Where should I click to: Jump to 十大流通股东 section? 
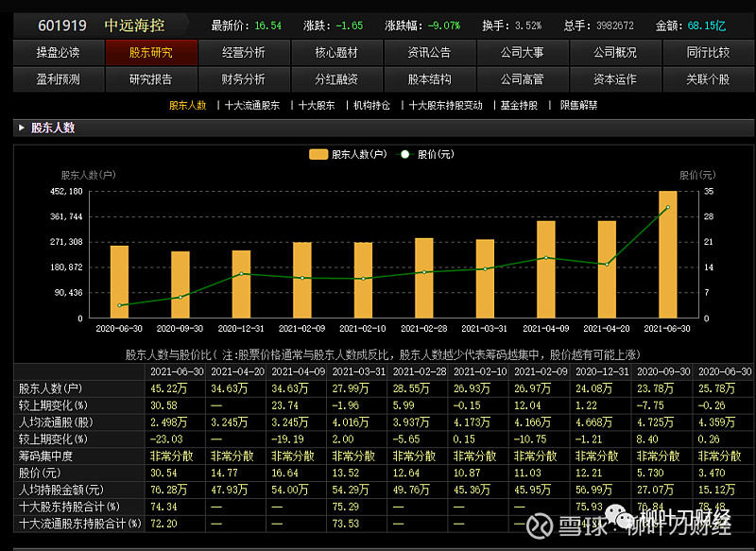252,106
